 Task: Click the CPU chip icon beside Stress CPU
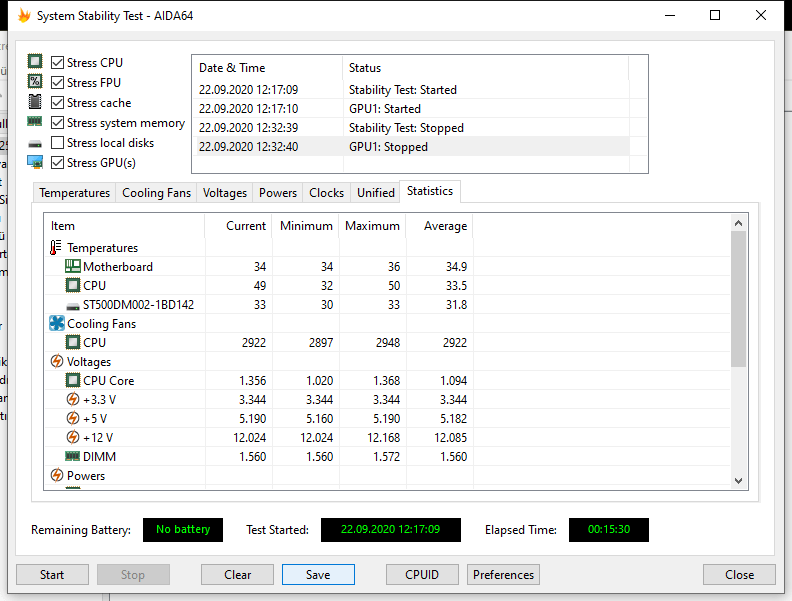35,62
